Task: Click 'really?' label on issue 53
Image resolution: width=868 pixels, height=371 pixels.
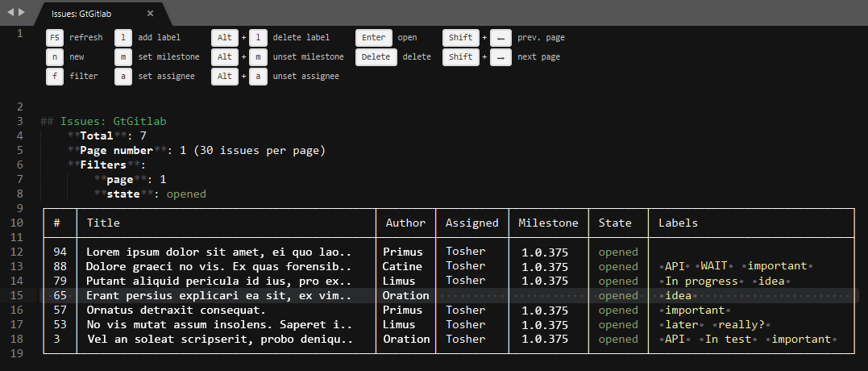Action: point(741,324)
